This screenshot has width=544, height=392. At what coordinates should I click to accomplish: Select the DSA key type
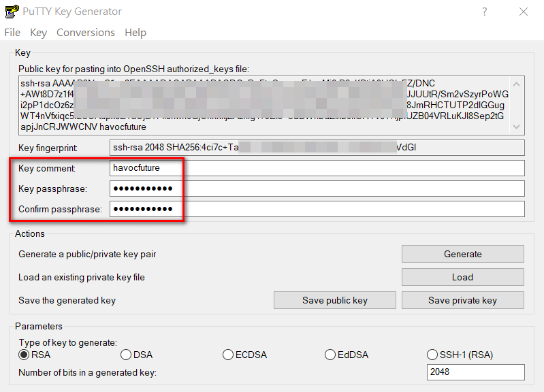click(x=126, y=355)
